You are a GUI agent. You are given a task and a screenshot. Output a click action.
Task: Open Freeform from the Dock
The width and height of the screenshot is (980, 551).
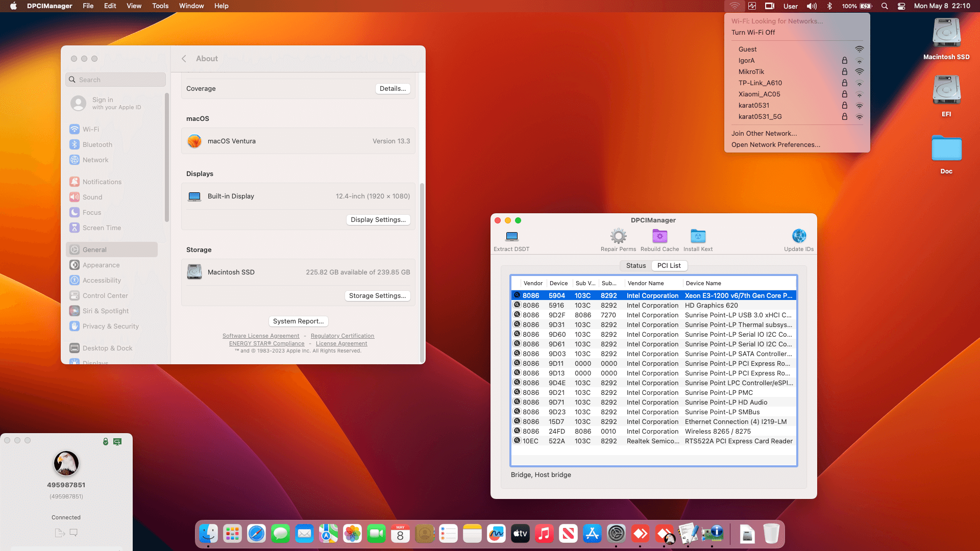496,534
